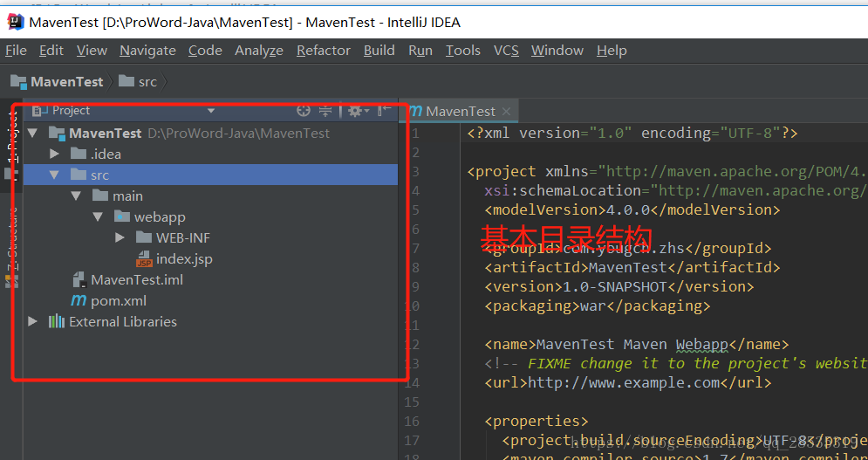Close the MavenTest editor tab

click(505, 112)
